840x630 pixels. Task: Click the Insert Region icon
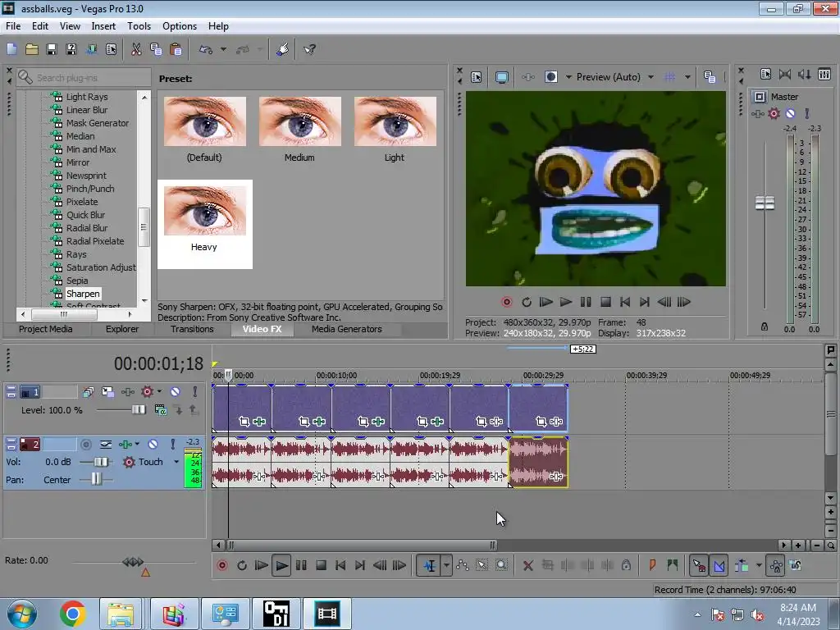672,565
